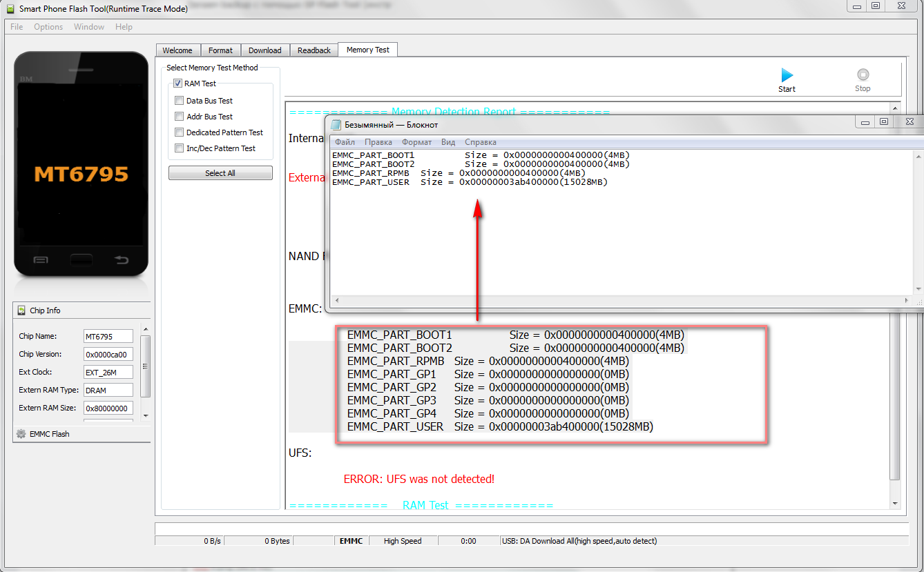Switch to the Readback tab

[x=314, y=50]
